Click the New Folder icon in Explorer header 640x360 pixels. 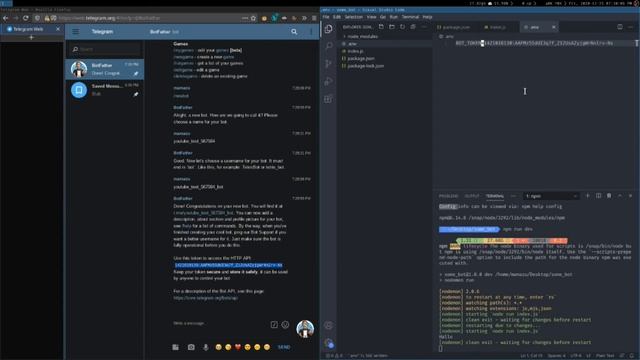392,27
